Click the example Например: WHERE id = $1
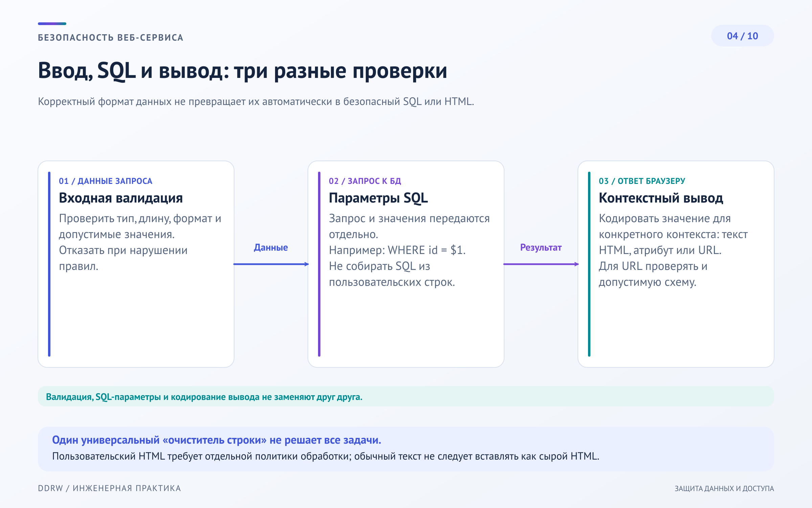Viewport: 812px width, 508px height. tap(397, 250)
